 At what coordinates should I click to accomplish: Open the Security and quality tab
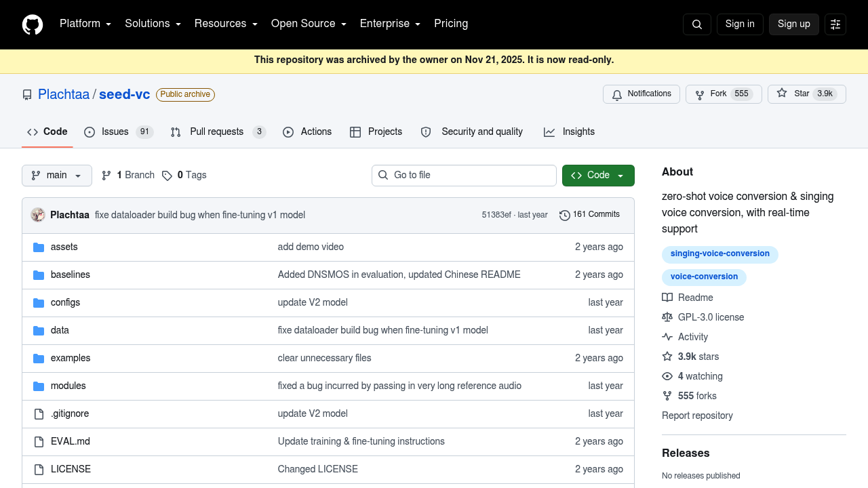coord(472,132)
